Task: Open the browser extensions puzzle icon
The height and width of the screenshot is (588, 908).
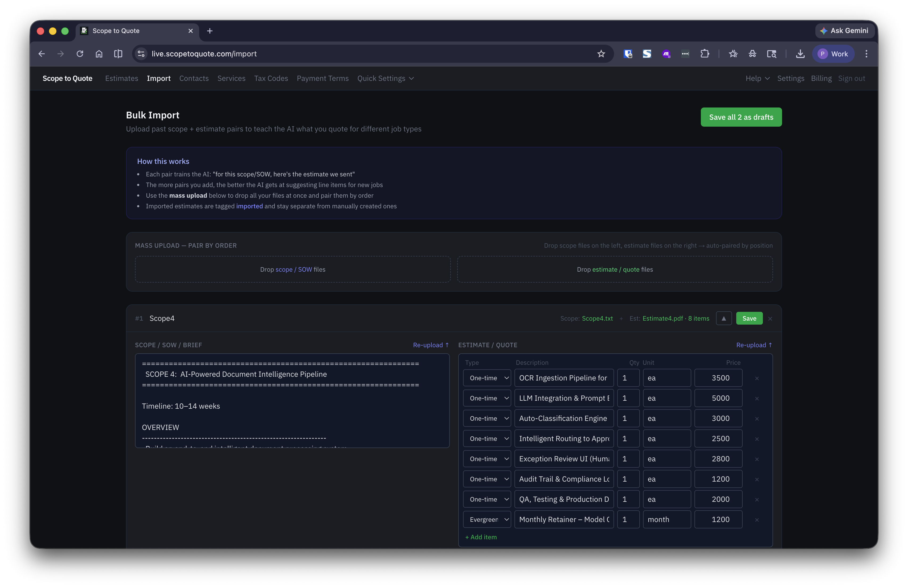Action: click(705, 54)
